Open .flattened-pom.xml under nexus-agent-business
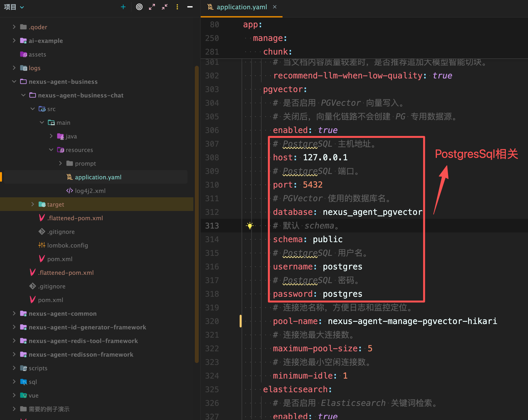 pyautogui.click(x=66, y=272)
